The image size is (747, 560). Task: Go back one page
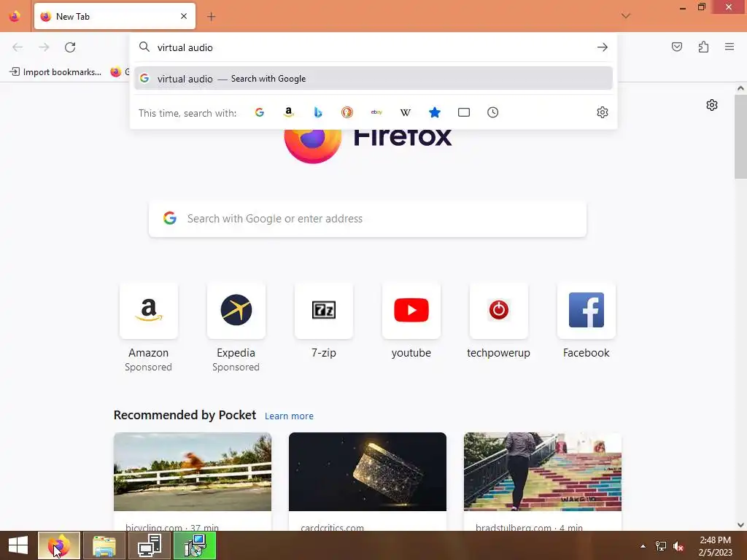[x=18, y=47]
